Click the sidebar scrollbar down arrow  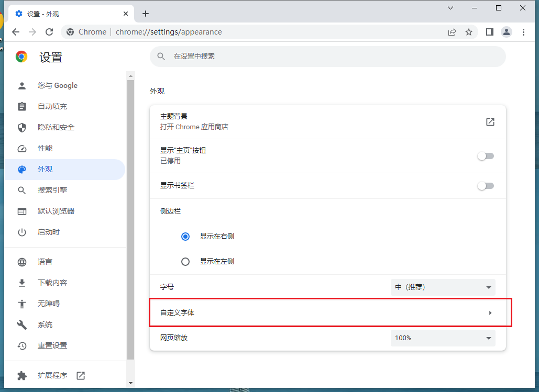(x=130, y=383)
